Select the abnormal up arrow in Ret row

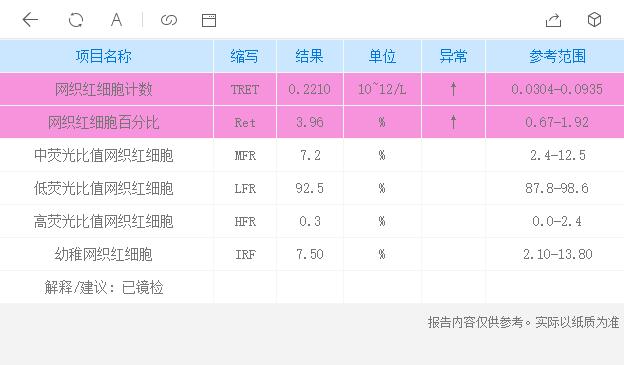453,122
